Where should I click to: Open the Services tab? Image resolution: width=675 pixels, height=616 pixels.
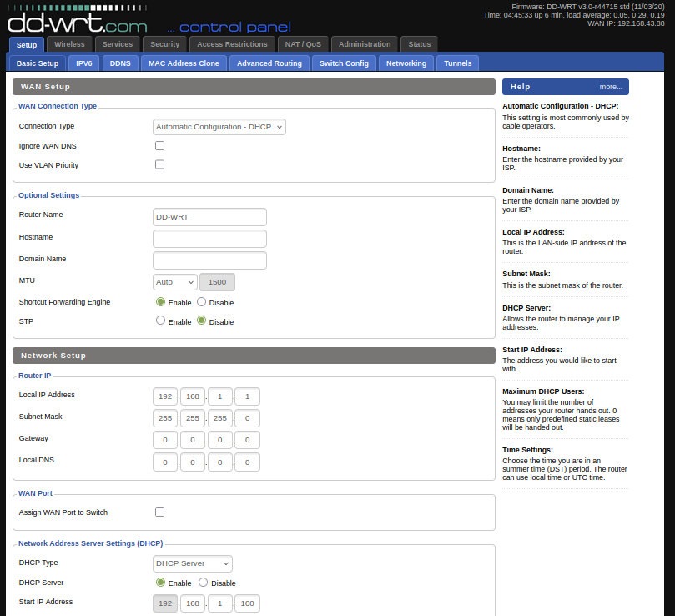coord(118,44)
